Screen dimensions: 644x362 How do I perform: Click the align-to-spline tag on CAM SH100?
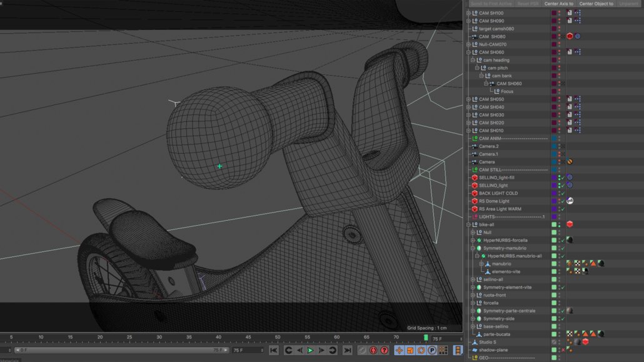578,13
